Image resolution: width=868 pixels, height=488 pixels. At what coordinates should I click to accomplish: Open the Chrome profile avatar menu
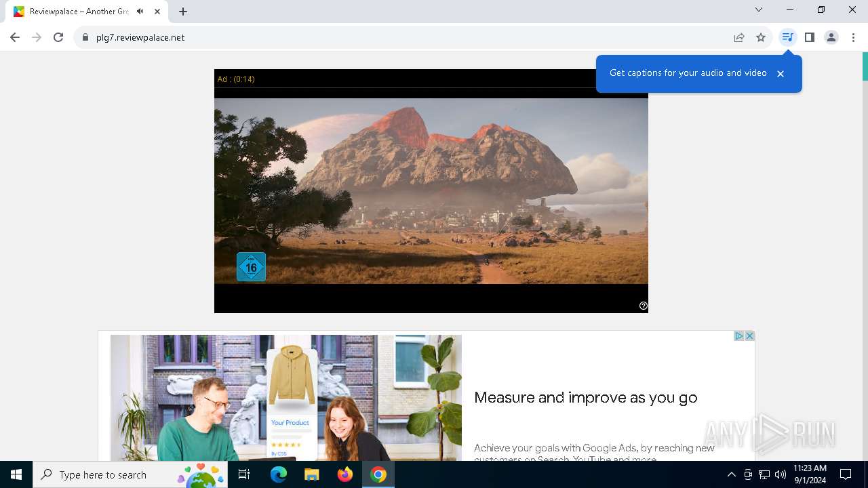click(831, 37)
